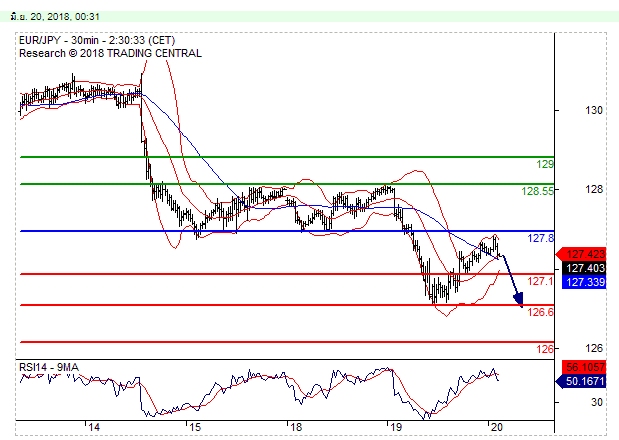Click the date axis label 19
619x440 pixels.
pos(396,427)
